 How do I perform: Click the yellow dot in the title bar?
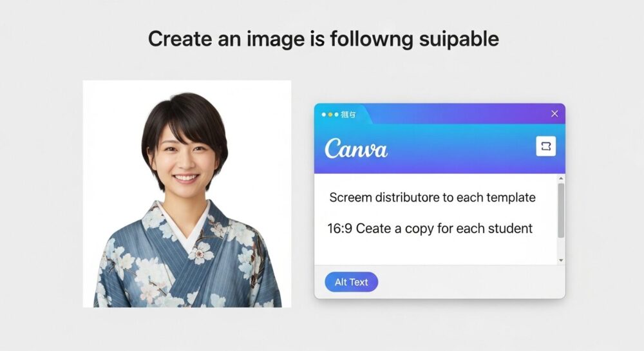pyautogui.click(x=330, y=115)
